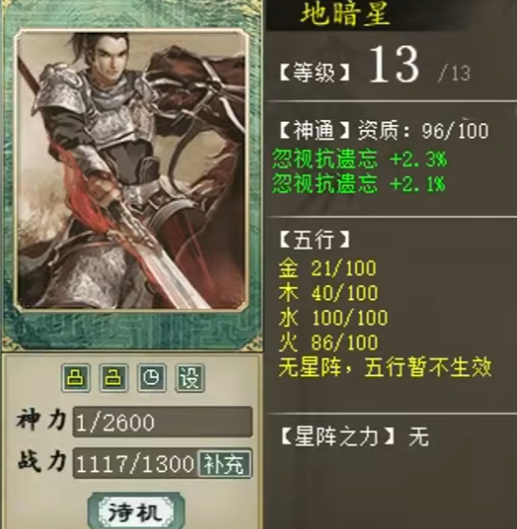
Task: Select the 五行 section header
Action: click(x=315, y=240)
